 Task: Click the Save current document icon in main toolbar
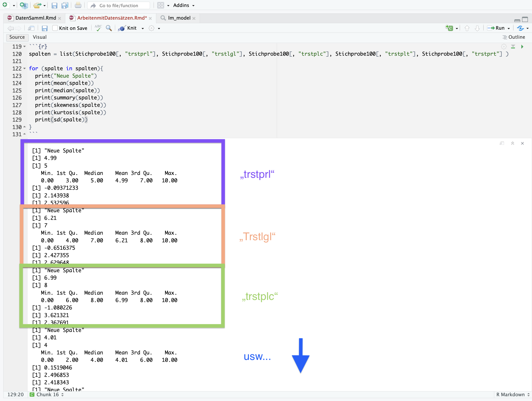[54, 5]
